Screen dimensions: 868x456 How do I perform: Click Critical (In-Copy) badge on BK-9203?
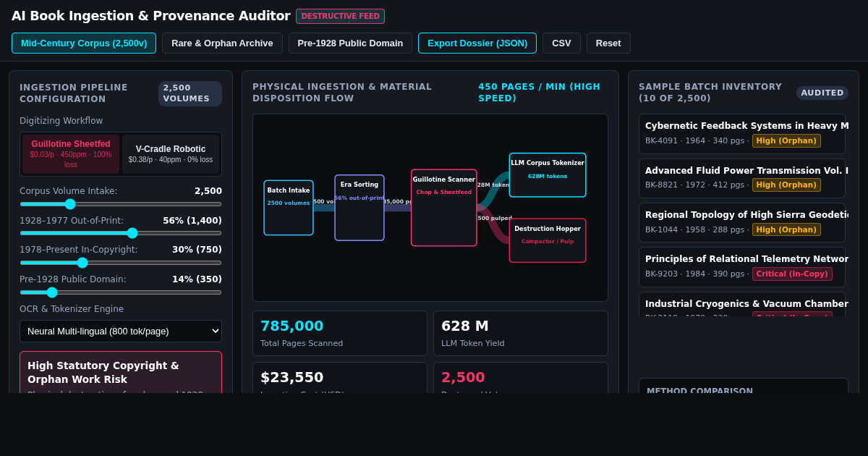point(792,274)
